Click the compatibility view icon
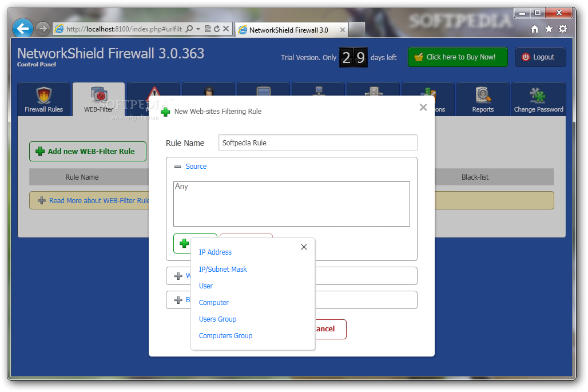588x392 pixels. coord(208,29)
